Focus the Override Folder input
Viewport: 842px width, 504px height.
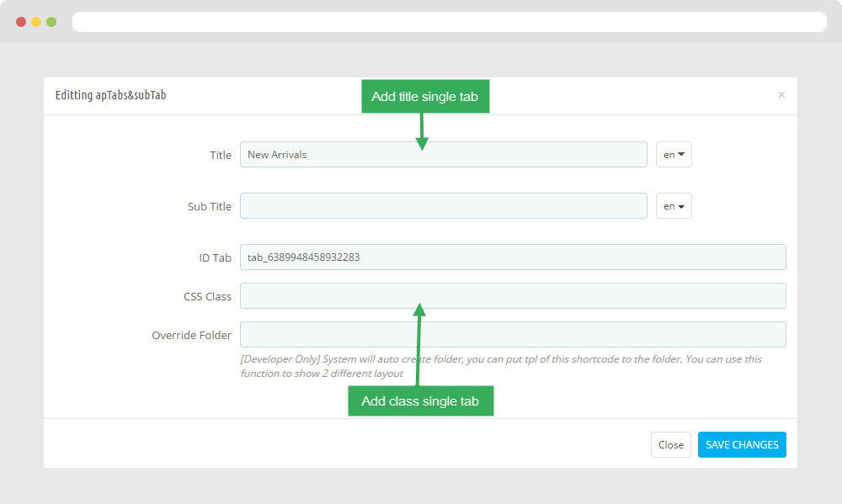[x=512, y=335]
